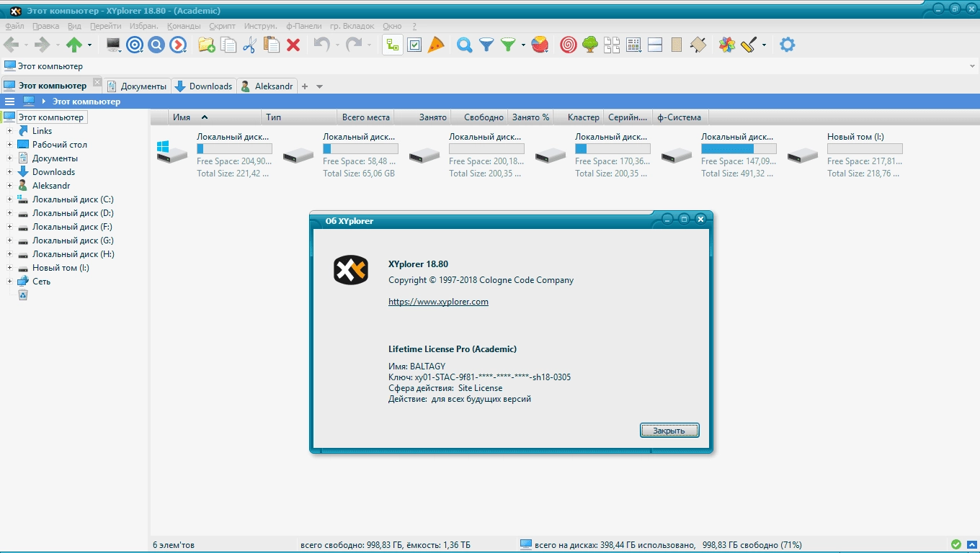Click the blue target Hotlist toolbar icon
Screen dimensions: 980x553
[135, 45]
